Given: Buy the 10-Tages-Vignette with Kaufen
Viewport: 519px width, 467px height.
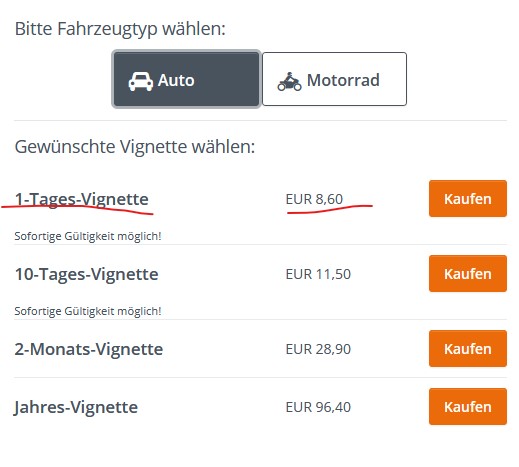Looking at the screenshot, I should click(468, 274).
